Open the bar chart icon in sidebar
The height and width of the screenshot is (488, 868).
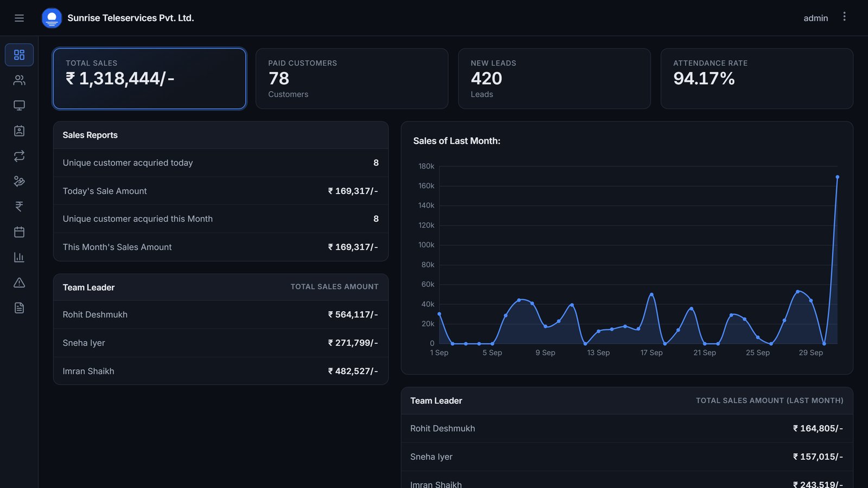pos(19,257)
